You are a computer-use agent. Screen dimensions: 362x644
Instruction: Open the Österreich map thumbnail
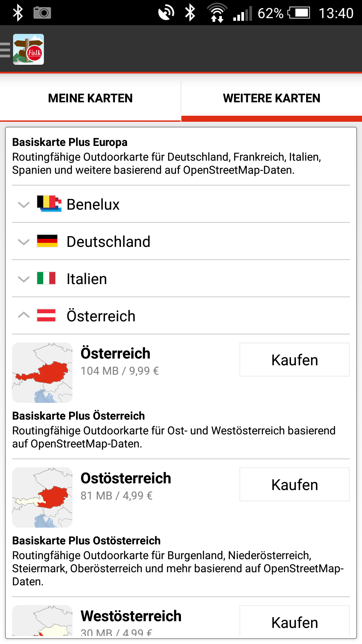(42, 373)
